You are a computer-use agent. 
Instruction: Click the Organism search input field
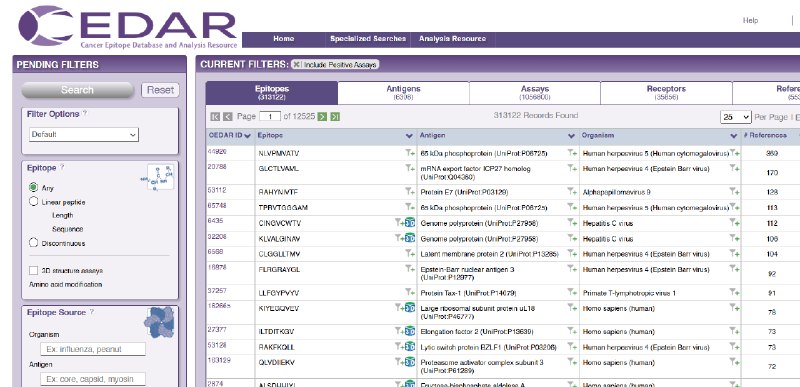(x=93, y=349)
